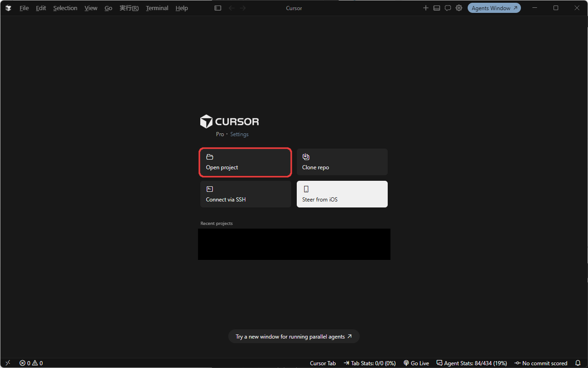Click the Clone repo card
The width and height of the screenshot is (588, 368).
pos(342,162)
